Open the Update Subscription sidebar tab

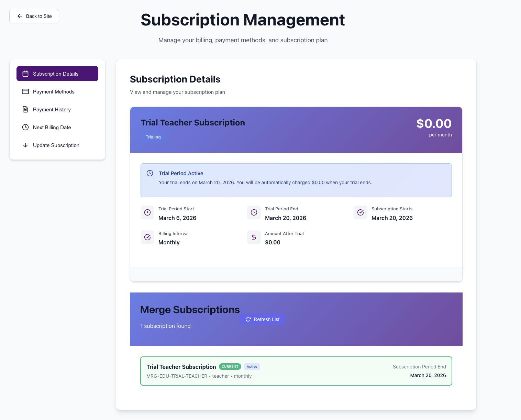[x=57, y=145]
